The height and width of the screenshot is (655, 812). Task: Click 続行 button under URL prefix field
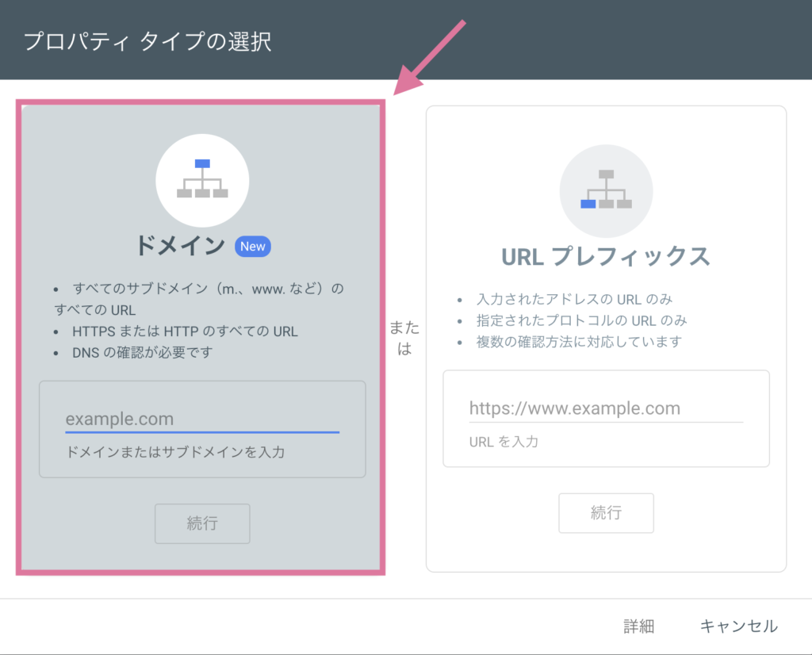(606, 512)
